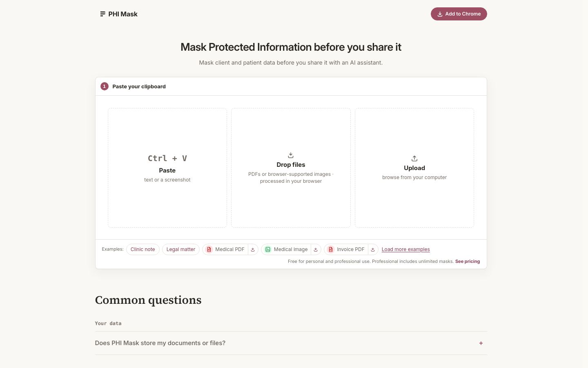
Task: Click the red PDF icon beside Invoice PDF
Action: click(331, 249)
